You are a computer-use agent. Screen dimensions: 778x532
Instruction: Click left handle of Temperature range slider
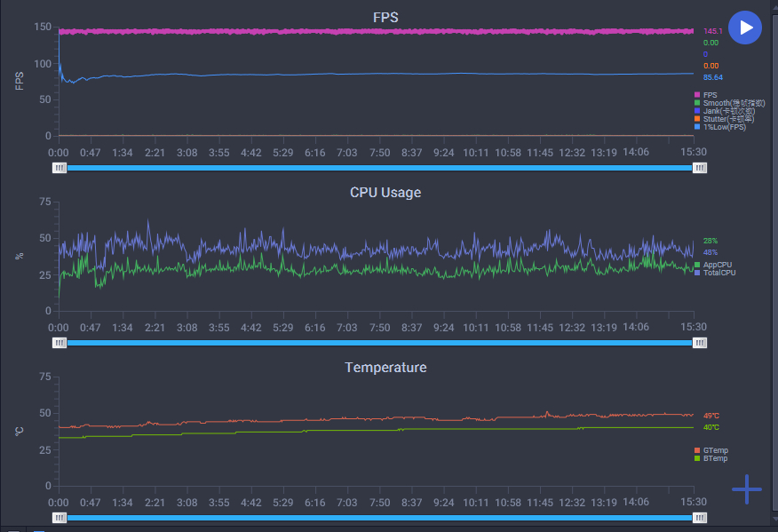pyautogui.click(x=60, y=518)
